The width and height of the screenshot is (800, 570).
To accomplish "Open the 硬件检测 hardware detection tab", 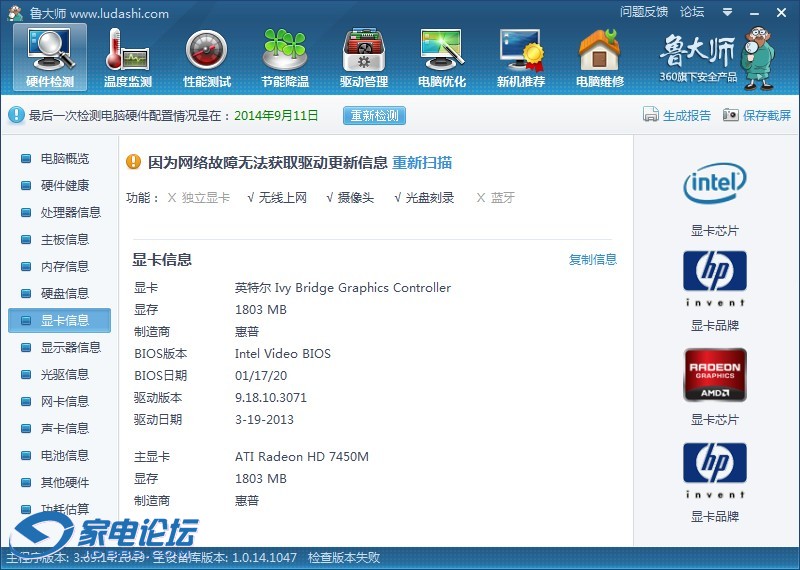I will [x=49, y=58].
